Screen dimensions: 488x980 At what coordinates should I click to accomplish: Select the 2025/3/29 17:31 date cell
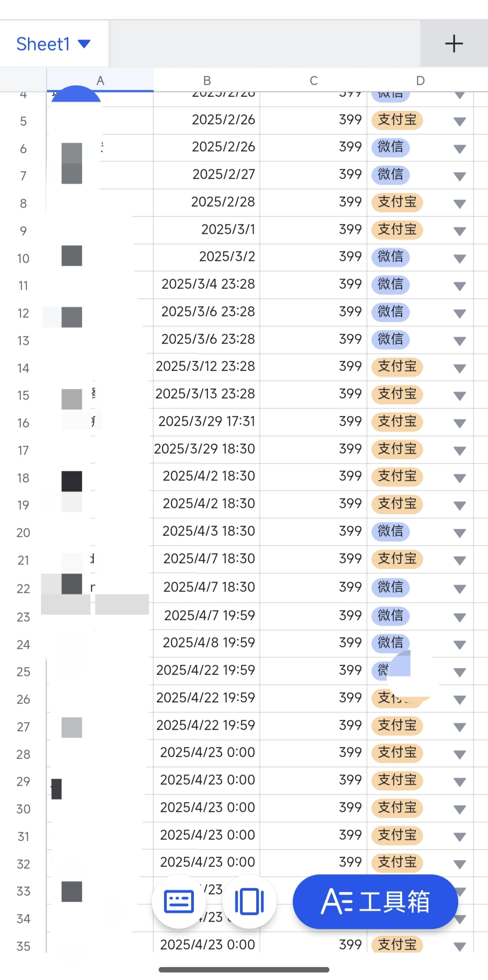tap(206, 421)
